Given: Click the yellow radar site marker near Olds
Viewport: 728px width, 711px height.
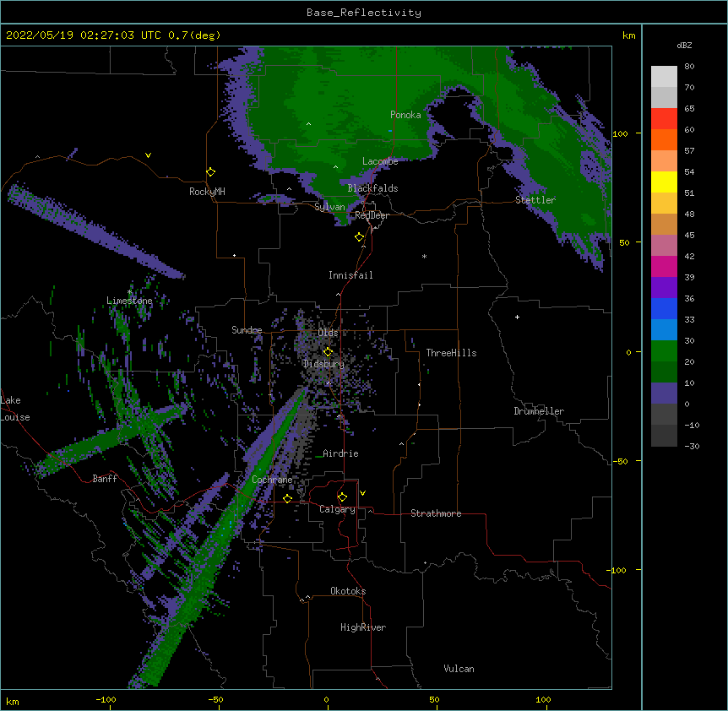Looking at the screenshot, I should pos(328,351).
